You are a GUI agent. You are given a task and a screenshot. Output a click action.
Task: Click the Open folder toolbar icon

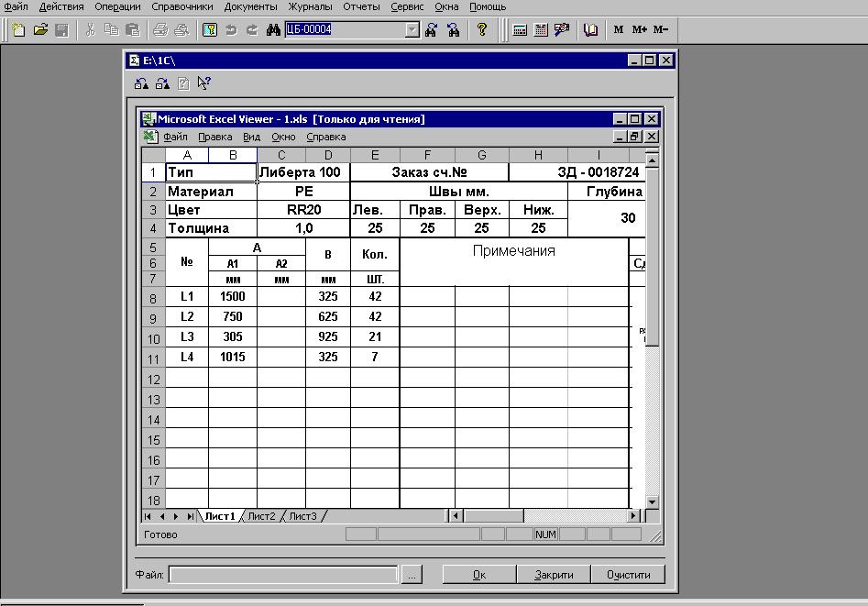pos(40,29)
